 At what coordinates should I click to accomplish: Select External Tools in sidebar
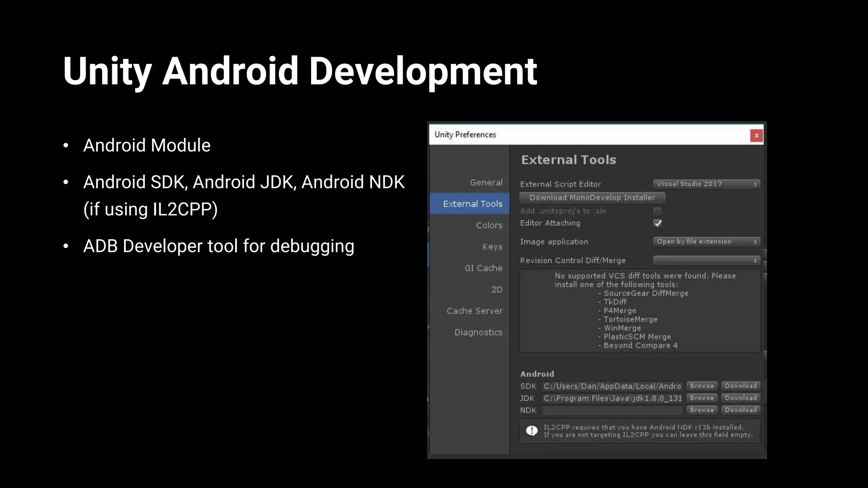pos(470,204)
